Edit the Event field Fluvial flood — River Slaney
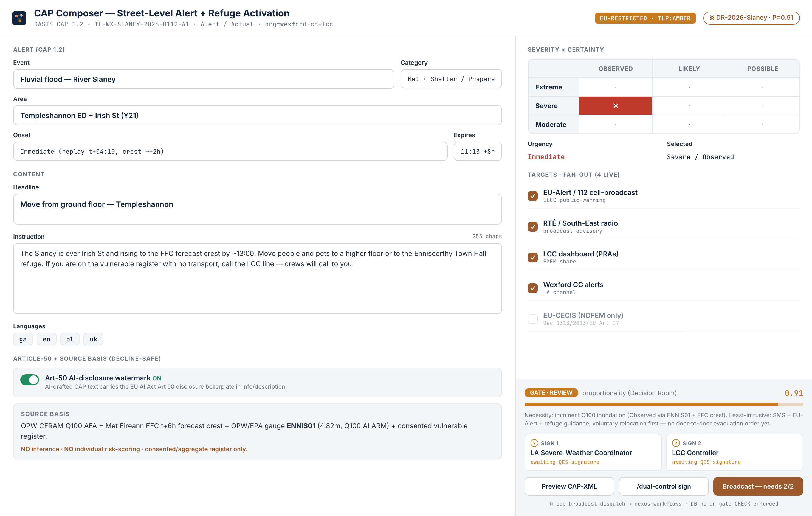 point(204,79)
